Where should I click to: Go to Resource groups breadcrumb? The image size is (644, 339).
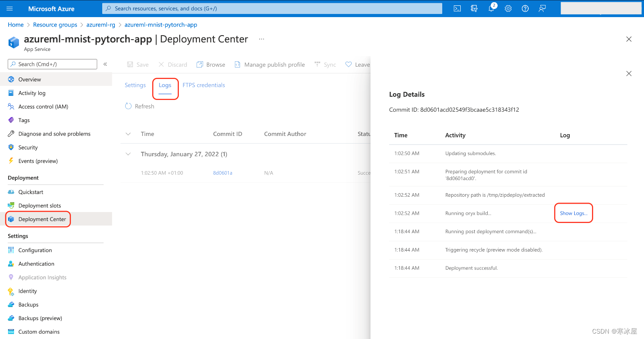tap(55, 25)
